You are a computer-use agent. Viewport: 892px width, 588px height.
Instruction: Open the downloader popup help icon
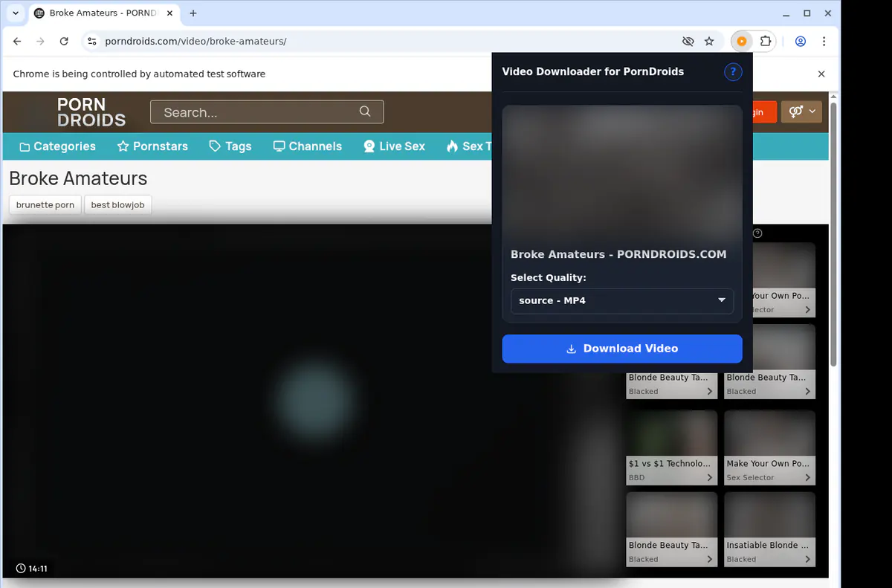point(733,72)
